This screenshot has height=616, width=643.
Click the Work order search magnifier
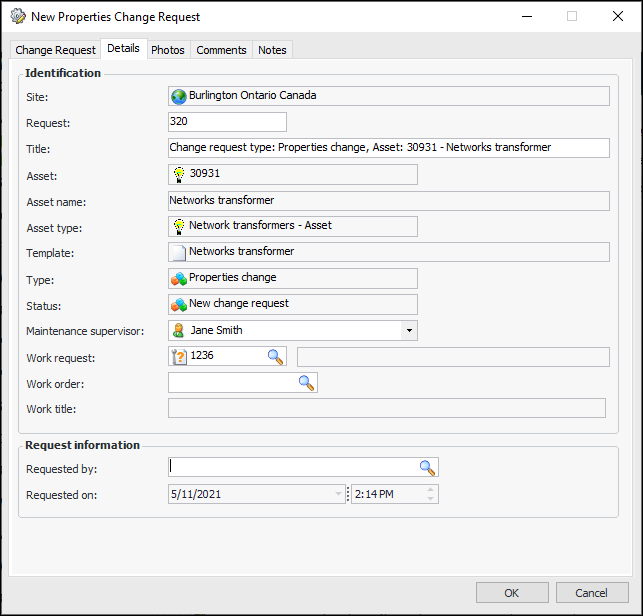tap(306, 382)
